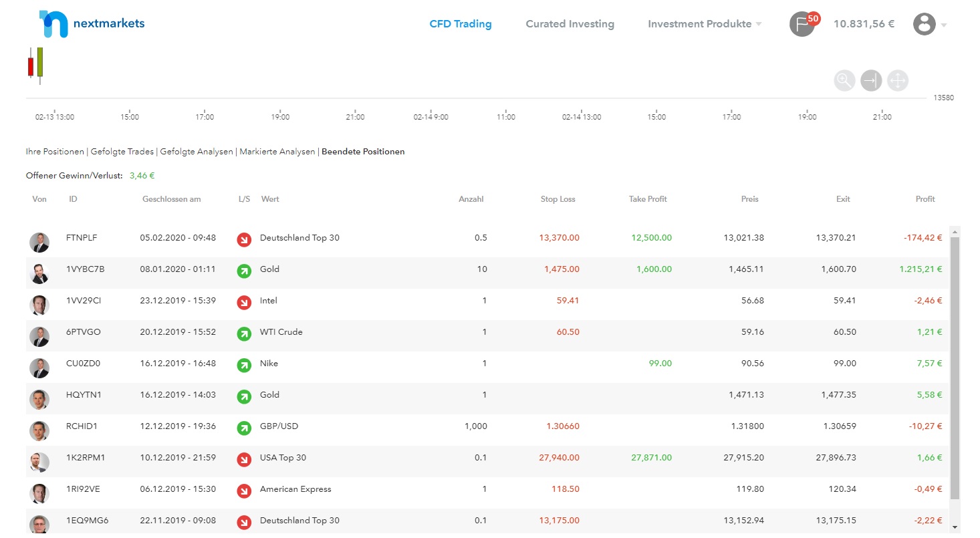Viewport: 980px width, 538px height.
Task: Click scrollbar up arrow of positions table
Action: (955, 231)
